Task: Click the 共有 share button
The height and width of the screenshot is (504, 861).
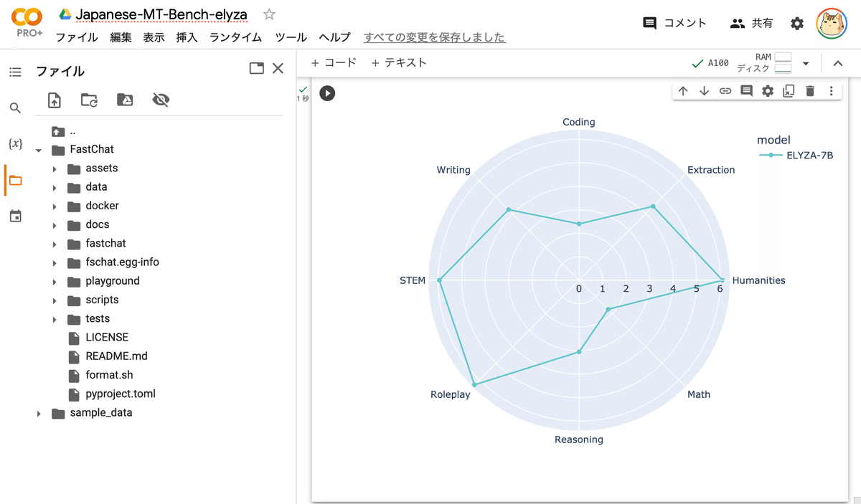Action: pos(751,24)
